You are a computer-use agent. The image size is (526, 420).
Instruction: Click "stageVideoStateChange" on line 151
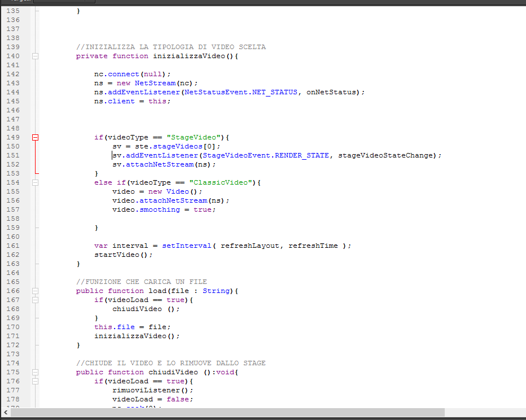pyautogui.click(x=385, y=155)
